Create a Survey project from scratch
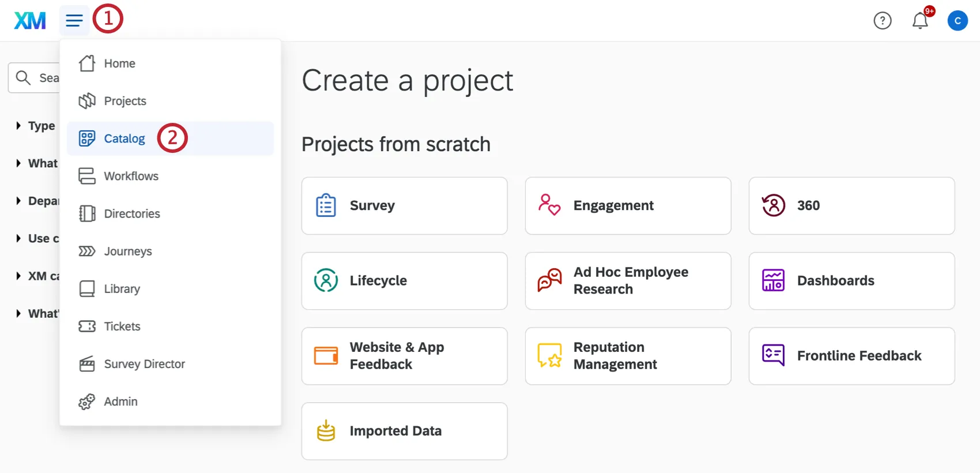 tap(404, 206)
